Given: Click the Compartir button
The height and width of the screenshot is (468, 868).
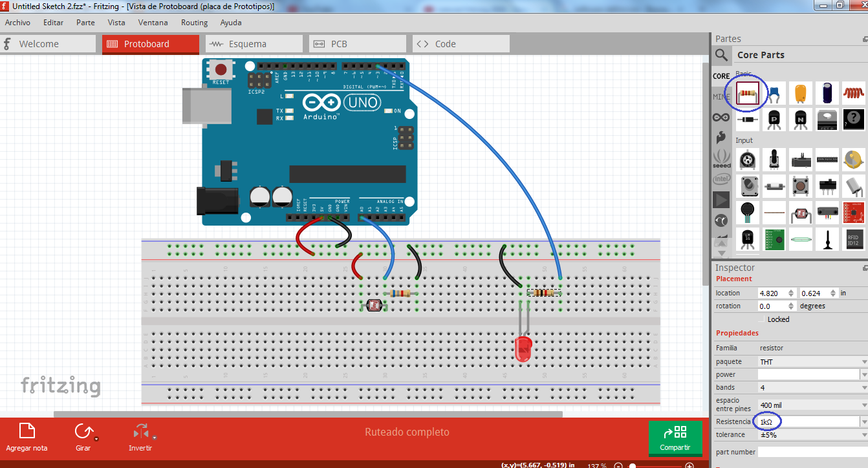Looking at the screenshot, I should (x=675, y=438).
